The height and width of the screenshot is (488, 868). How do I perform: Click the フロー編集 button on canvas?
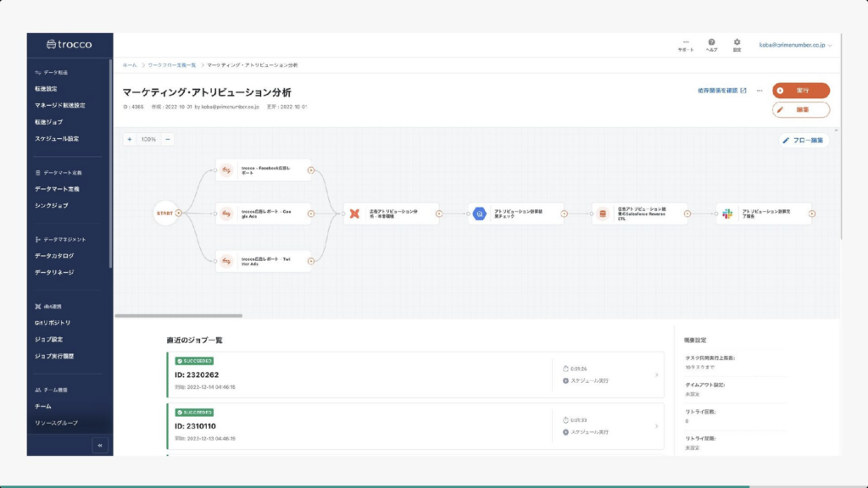[x=804, y=141]
